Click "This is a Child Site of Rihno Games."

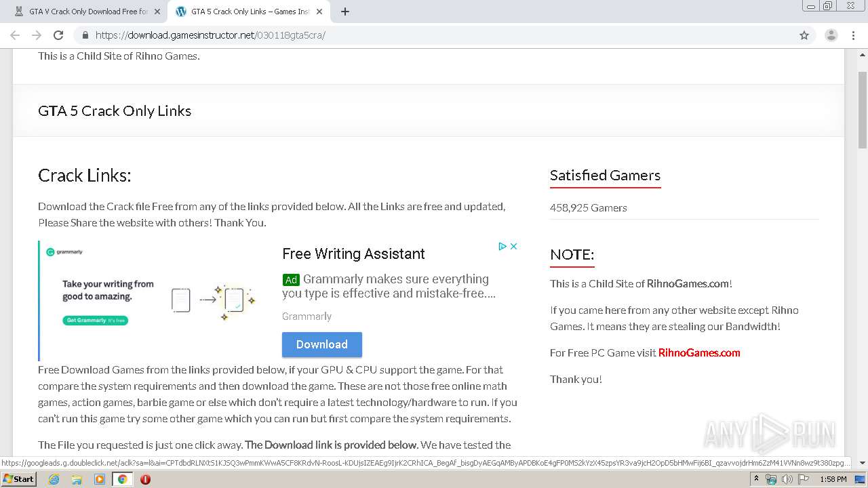(x=119, y=56)
